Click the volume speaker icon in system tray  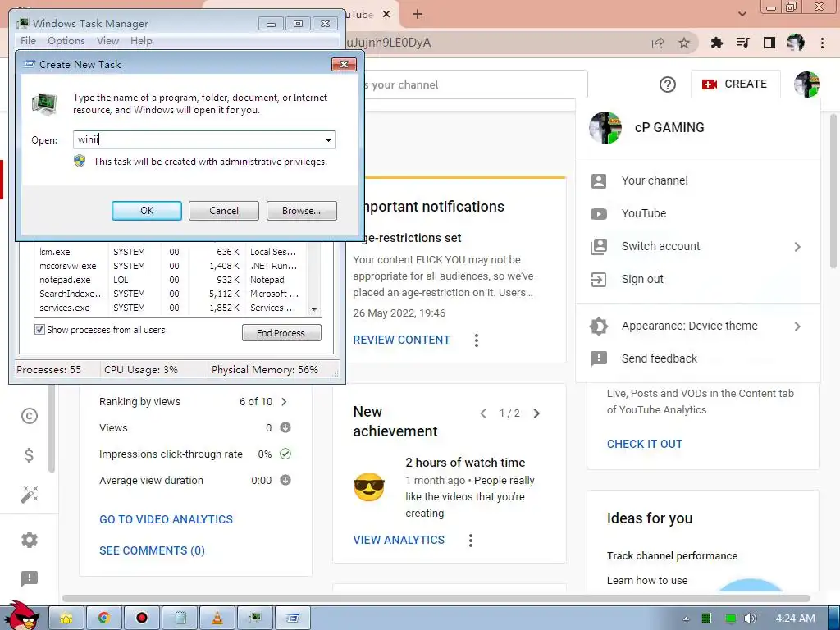(x=750, y=619)
